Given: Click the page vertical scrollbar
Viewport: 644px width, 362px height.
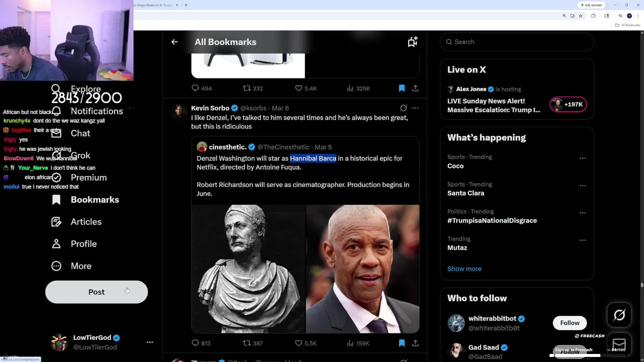Looking at the screenshot, I should pos(641,286).
